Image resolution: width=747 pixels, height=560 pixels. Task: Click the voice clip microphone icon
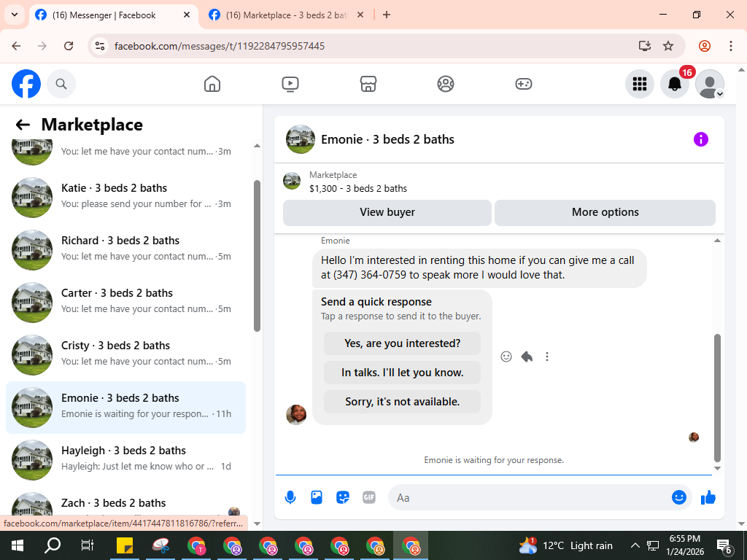click(x=290, y=497)
